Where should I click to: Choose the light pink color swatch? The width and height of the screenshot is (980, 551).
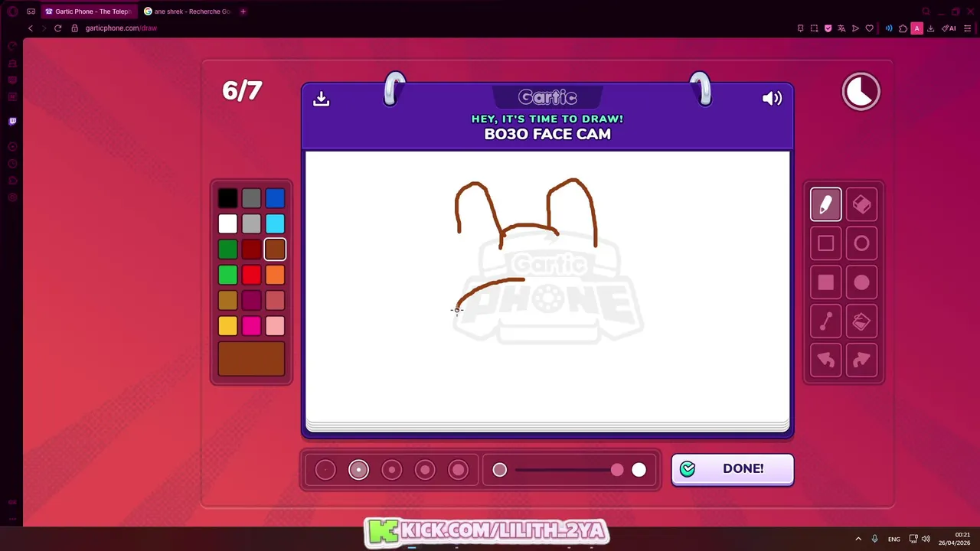pyautogui.click(x=275, y=326)
